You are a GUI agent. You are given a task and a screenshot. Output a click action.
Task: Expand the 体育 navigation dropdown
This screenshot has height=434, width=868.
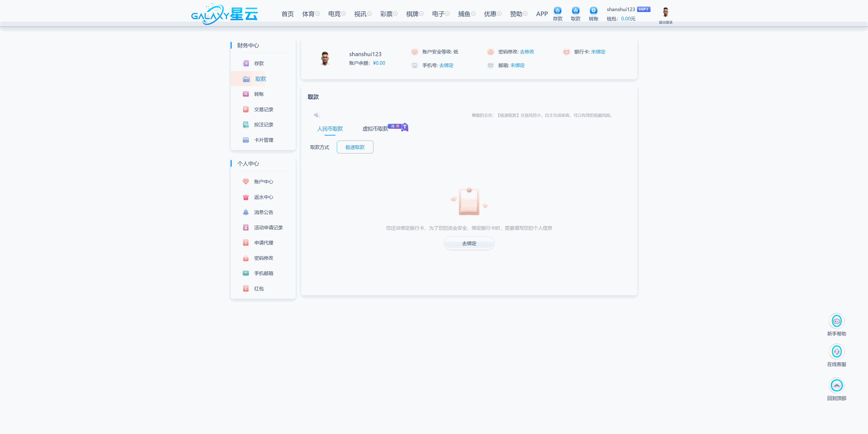(311, 14)
